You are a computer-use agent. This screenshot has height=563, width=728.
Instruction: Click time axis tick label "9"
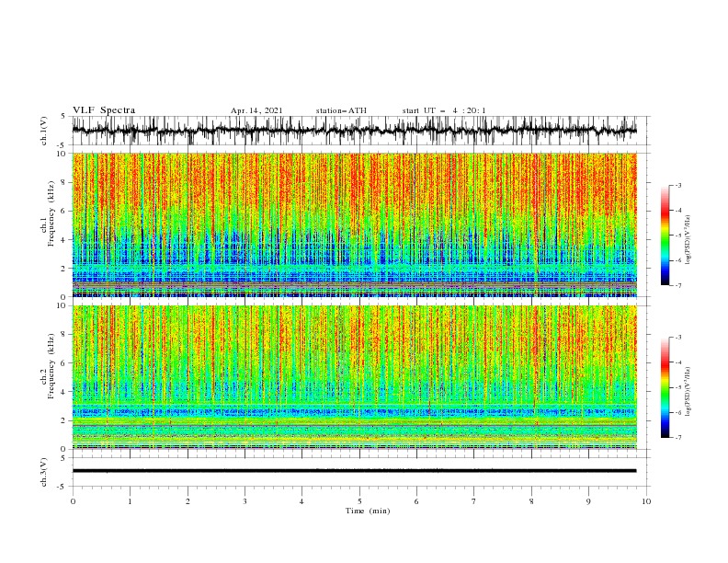pos(588,501)
